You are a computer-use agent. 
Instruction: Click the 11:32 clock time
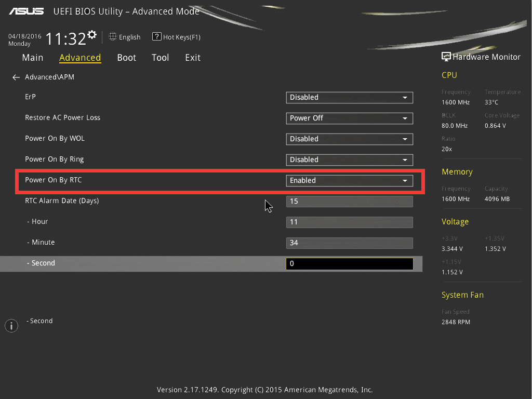(66, 38)
